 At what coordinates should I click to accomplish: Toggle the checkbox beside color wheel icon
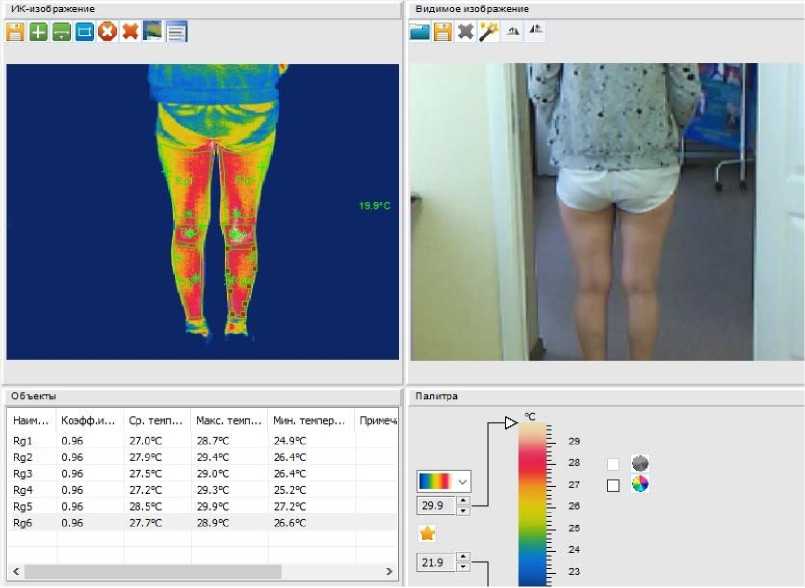[x=613, y=485]
